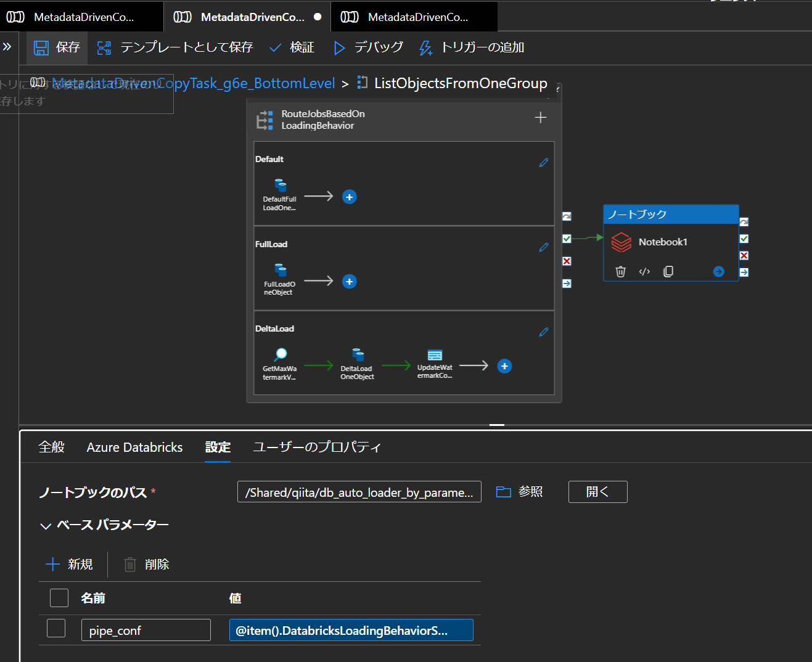Image resolution: width=812 pixels, height=662 pixels.
Task: Click the RouteJobsBasedOn LoadingBehavior switch icon
Action: pyautogui.click(x=265, y=120)
